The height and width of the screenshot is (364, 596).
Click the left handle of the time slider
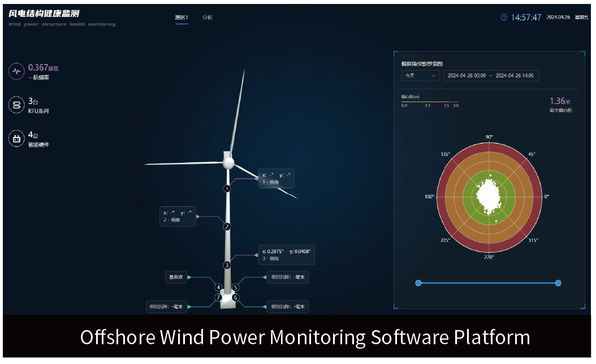pyautogui.click(x=418, y=283)
